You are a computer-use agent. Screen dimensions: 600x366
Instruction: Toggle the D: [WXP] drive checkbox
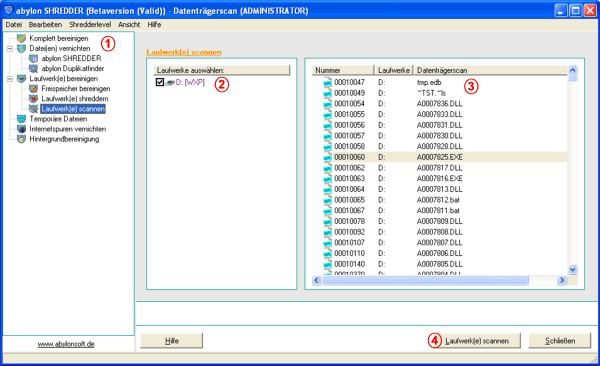tap(160, 82)
